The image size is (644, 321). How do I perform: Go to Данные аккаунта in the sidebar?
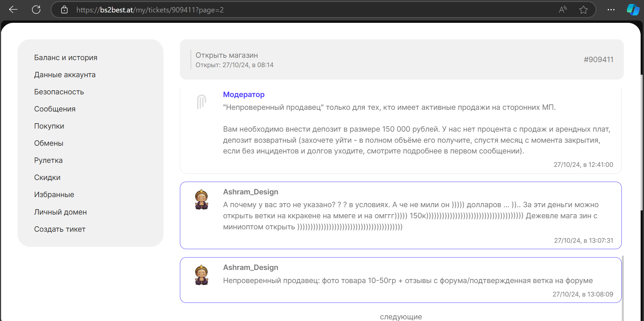(65, 75)
